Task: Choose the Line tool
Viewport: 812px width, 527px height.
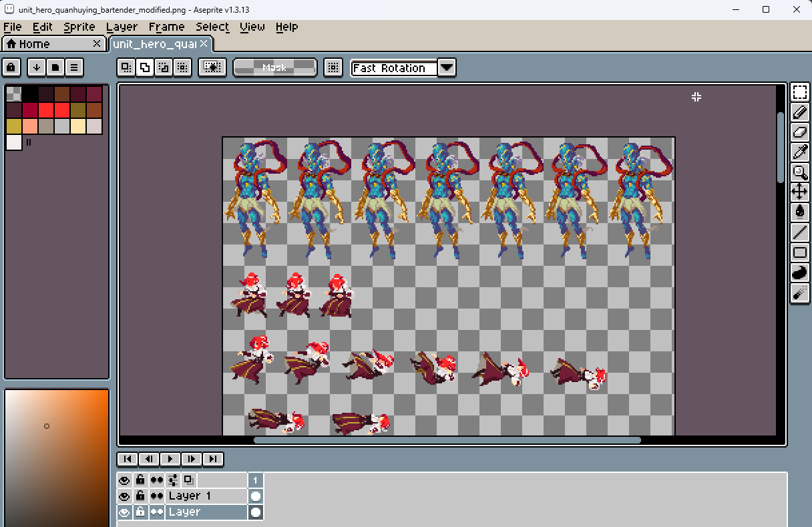Action: [x=799, y=232]
